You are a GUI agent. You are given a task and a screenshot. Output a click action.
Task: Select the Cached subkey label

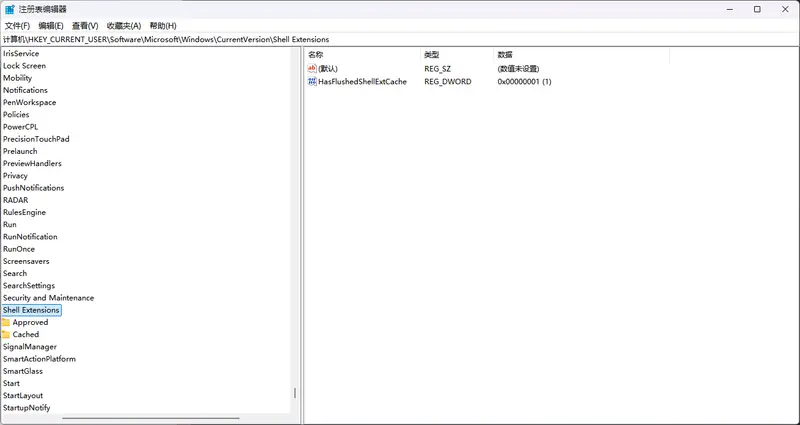pos(26,335)
